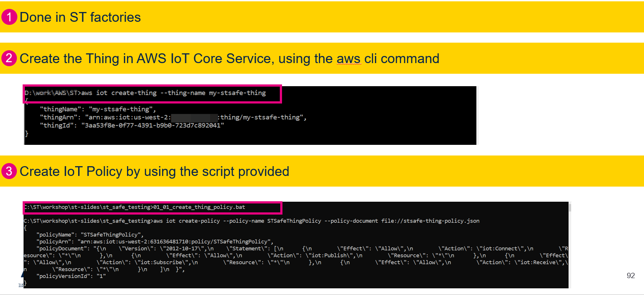Image resolution: width=644 pixels, height=295 pixels.
Task: Select the "aws iot create-policy --policy-name STSafeThingPolicy" command
Action: click(237, 221)
